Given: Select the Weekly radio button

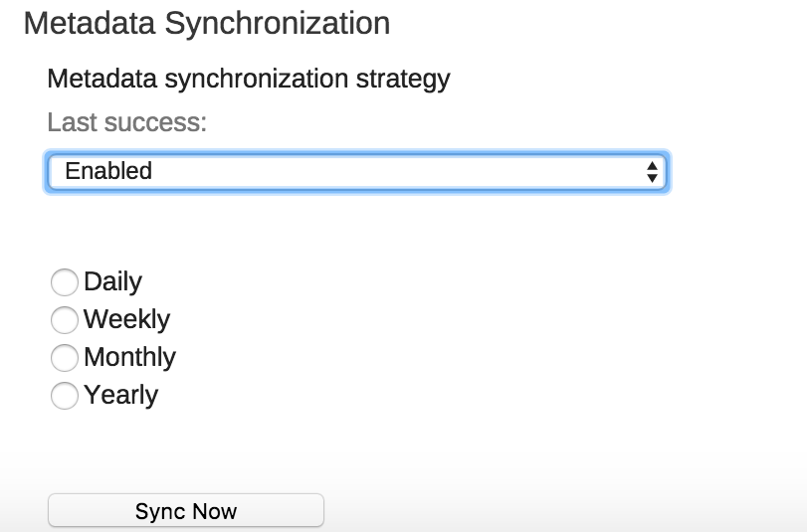Looking at the screenshot, I should pyautogui.click(x=64, y=320).
